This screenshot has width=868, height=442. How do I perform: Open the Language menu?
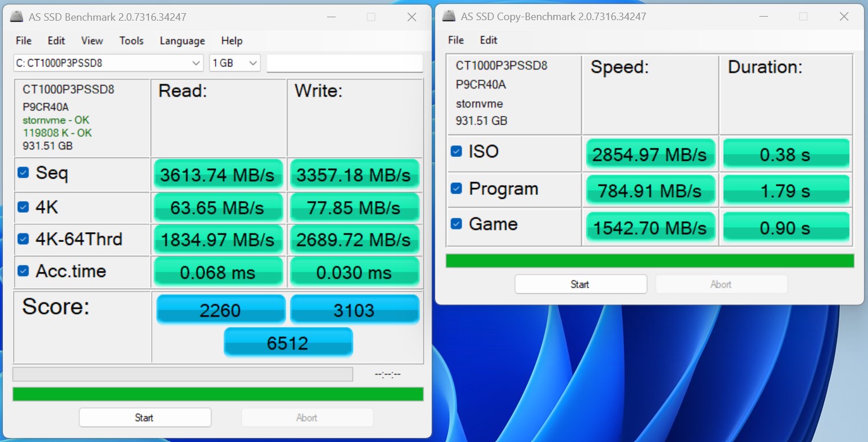click(x=182, y=41)
